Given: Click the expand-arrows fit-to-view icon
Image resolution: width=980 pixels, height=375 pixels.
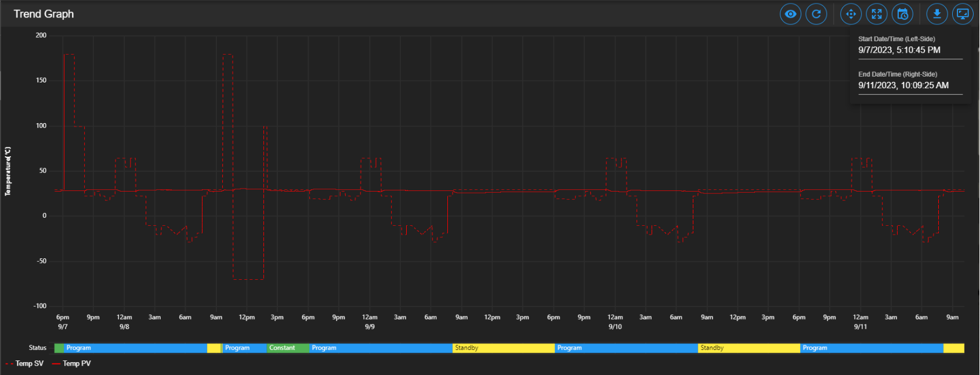Looking at the screenshot, I should (877, 14).
